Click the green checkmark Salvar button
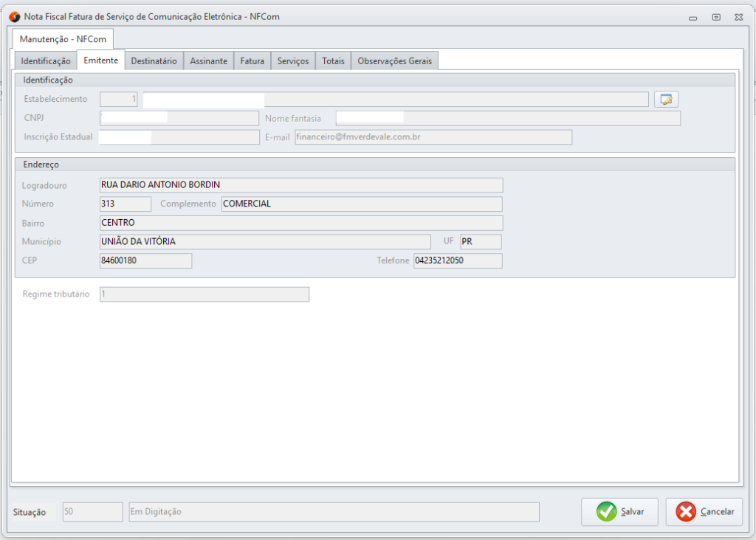This screenshot has width=756, height=540. [x=619, y=511]
